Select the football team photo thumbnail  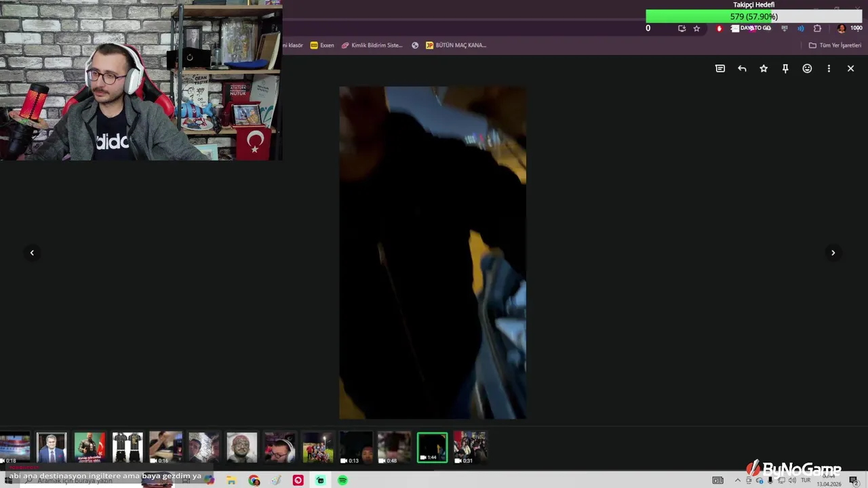coord(318,447)
